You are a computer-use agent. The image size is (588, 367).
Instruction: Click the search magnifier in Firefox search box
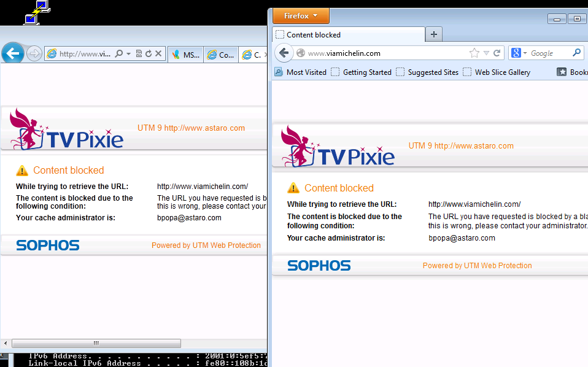pyautogui.click(x=577, y=53)
